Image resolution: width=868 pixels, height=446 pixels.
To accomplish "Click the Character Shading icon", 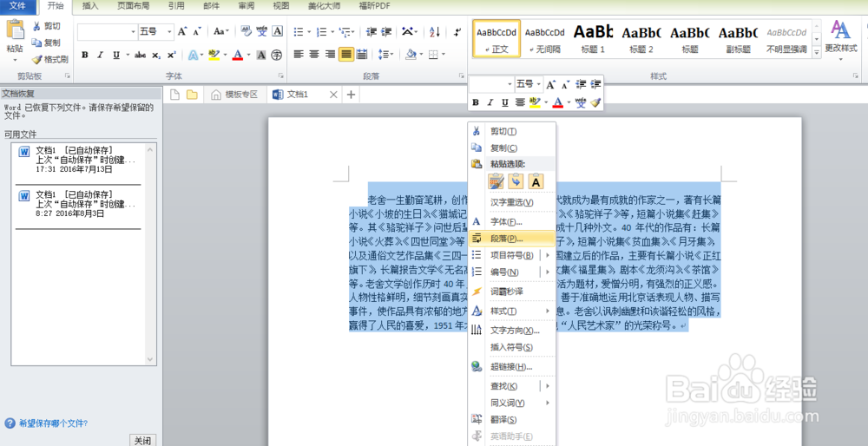I will click(x=261, y=55).
